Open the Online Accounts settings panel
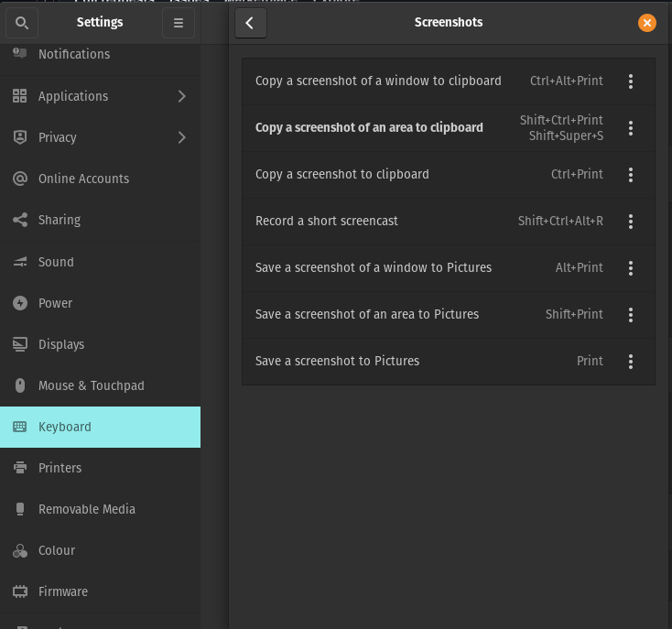This screenshot has width=672, height=629. (100, 179)
